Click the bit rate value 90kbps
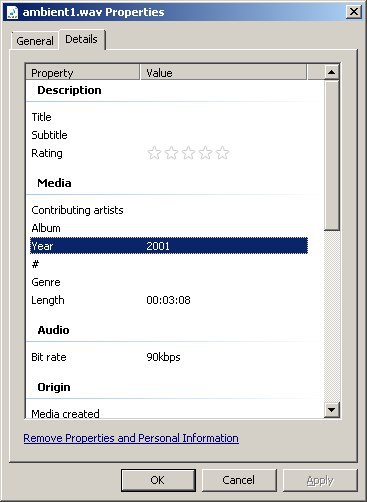Screen dimensions: 367x502 click(163, 357)
